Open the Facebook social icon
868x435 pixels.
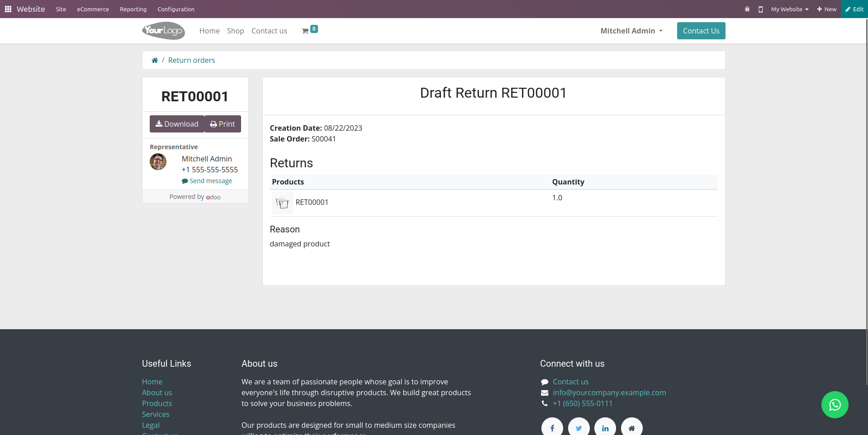pos(552,428)
